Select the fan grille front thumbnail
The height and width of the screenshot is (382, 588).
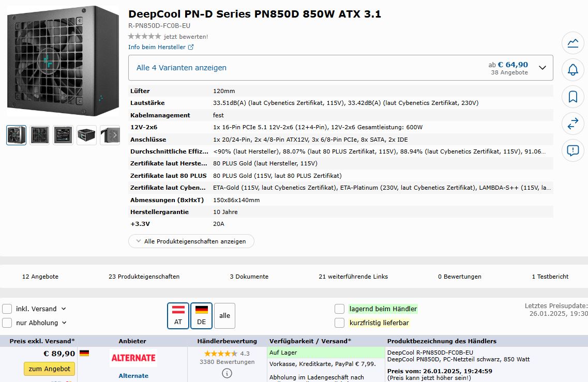(39, 135)
